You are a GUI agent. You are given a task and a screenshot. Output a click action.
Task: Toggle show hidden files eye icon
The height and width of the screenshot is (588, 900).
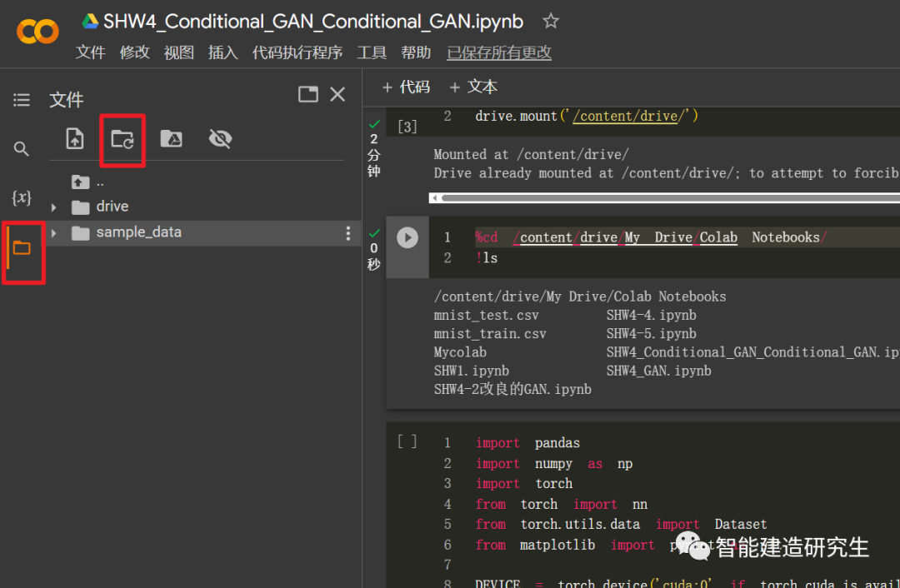point(220,139)
